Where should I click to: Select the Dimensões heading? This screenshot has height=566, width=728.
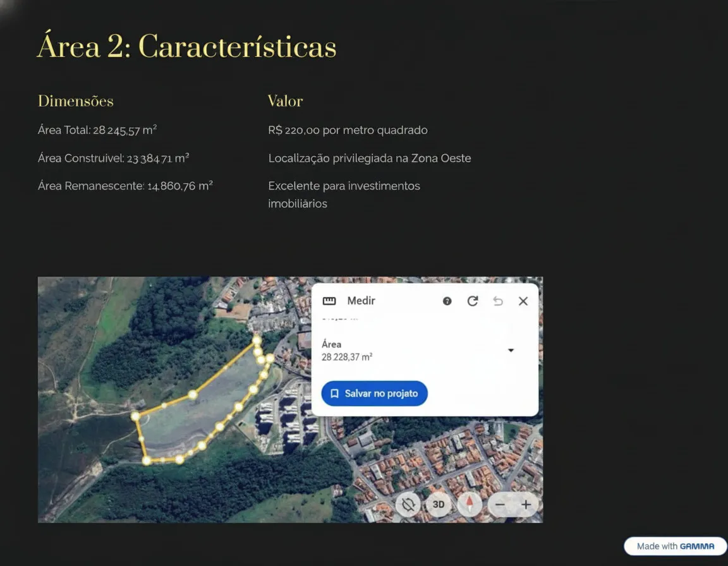coord(76,101)
